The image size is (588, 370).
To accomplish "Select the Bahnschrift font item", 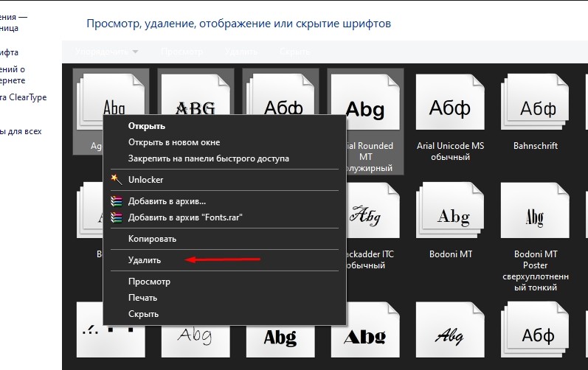I will 536,114.
